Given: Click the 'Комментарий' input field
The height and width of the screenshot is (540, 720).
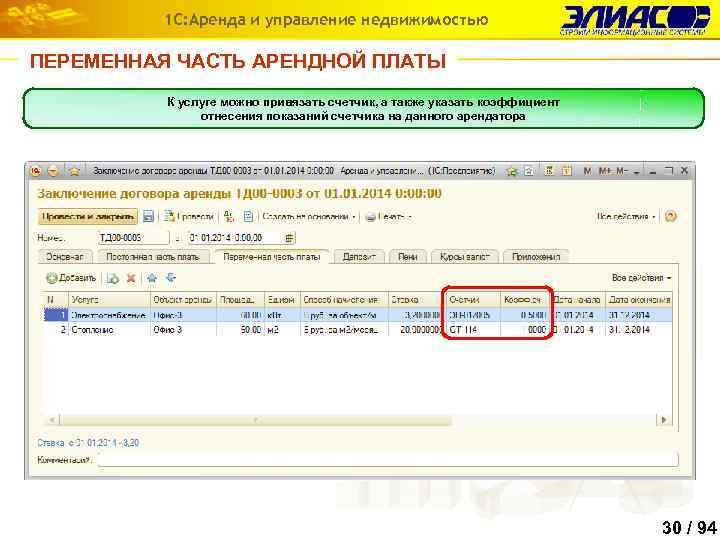Looking at the screenshot, I should coord(388,459).
